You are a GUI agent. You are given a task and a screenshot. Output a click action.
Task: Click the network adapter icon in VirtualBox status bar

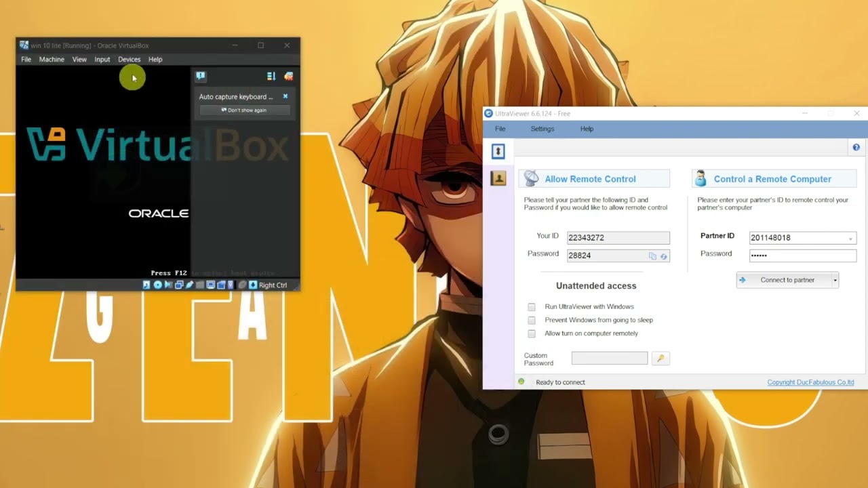tap(179, 285)
